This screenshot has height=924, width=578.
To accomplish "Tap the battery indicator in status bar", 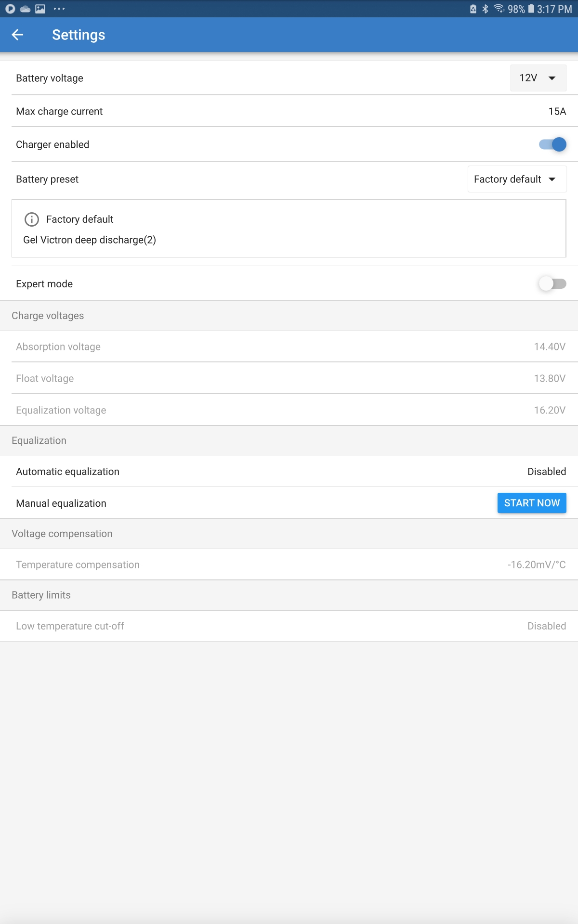I will coord(531,9).
